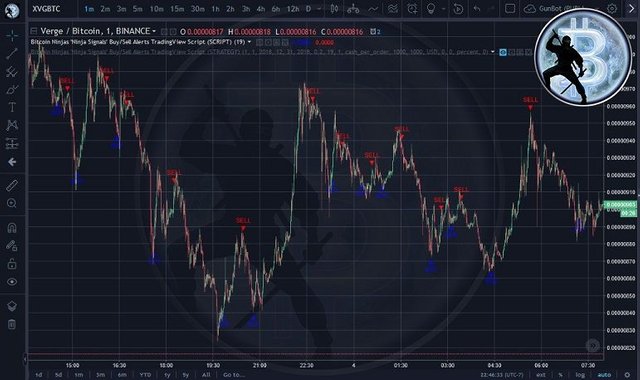Image resolution: width=640 pixels, height=380 pixels.
Task: Switch to the 15m timeframe
Action: 177,9
